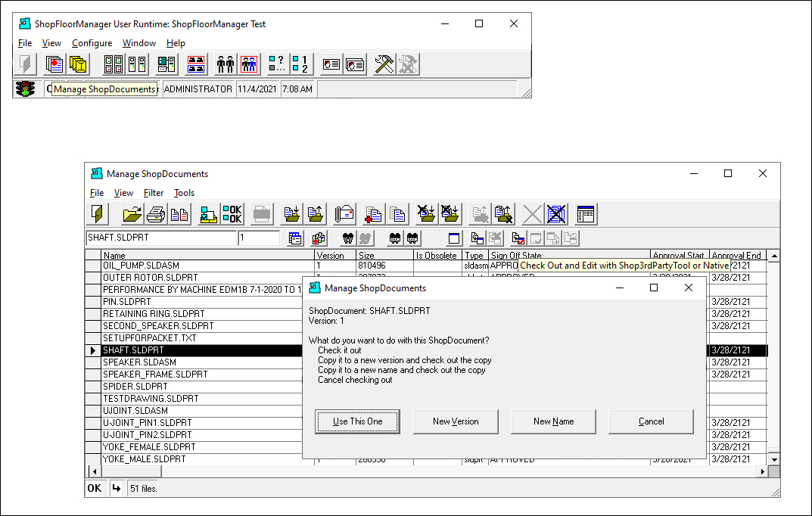Click the question mark list icon

277,64
